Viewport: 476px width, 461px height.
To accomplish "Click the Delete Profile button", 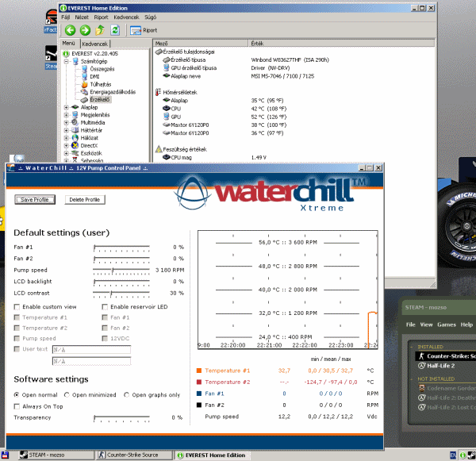I will tap(85, 199).
